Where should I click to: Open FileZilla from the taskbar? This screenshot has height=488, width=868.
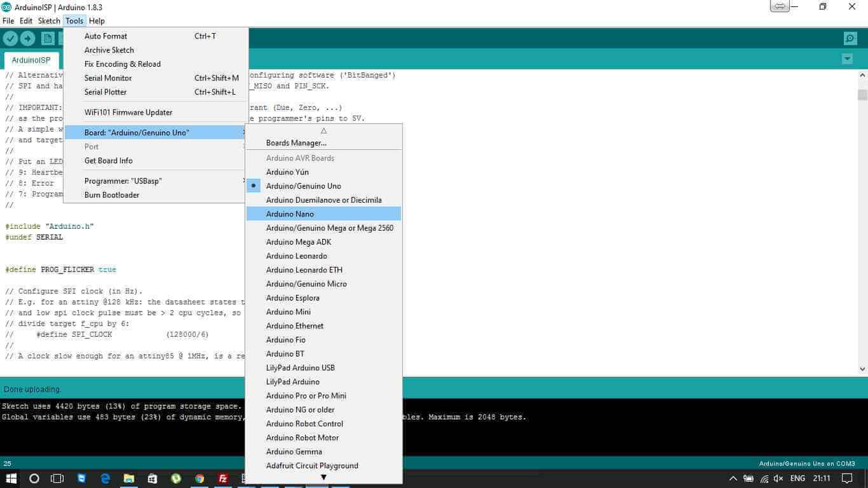pos(223,478)
